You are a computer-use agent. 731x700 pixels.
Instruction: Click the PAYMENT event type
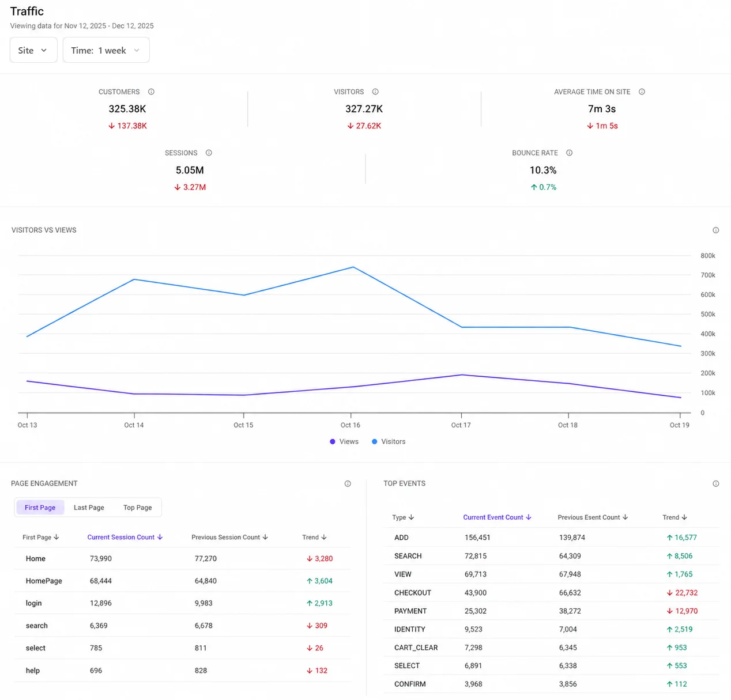[410, 611]
